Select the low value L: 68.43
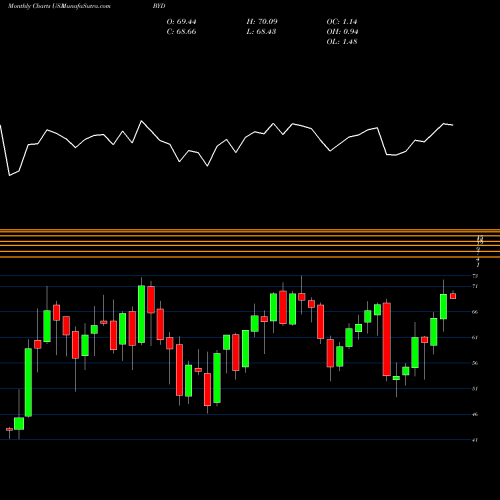The height and width of the screenshot is (500, 500). click(x=261, y=32)
